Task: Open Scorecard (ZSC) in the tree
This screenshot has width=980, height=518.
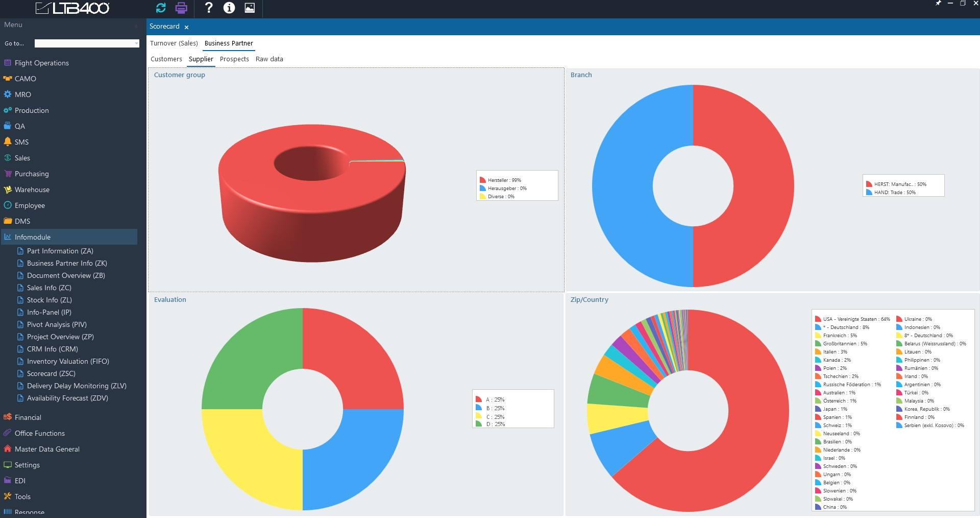Action: (x=51, y=373)
